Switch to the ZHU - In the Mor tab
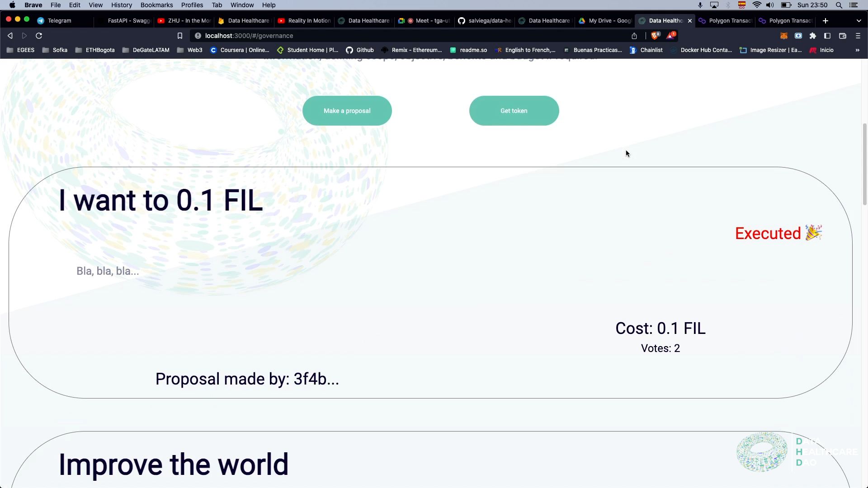Image resolution: width=868 pixels, height=488 pixels. pyautogui.click(x=184, y=21)
